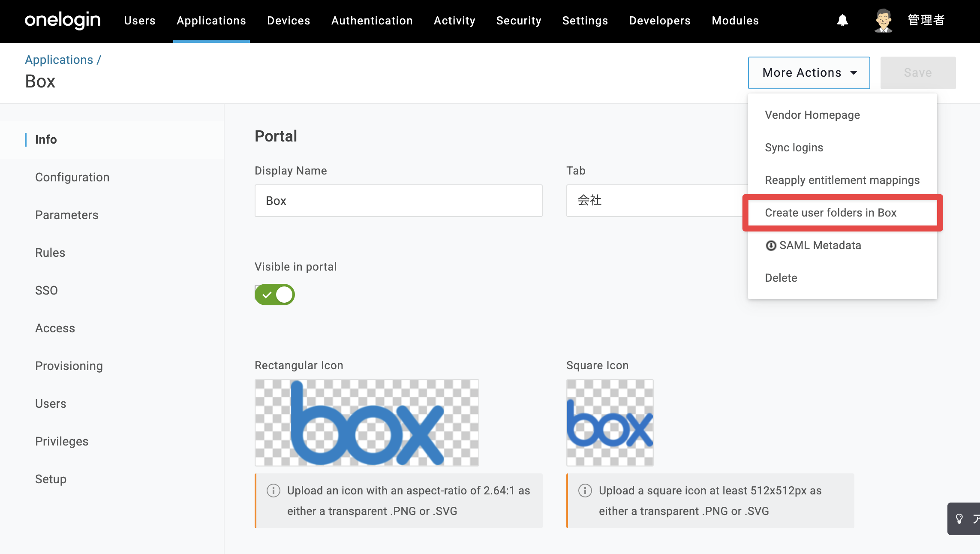Click the rectangular Box icon thumbnail

[x=367, y=423]
